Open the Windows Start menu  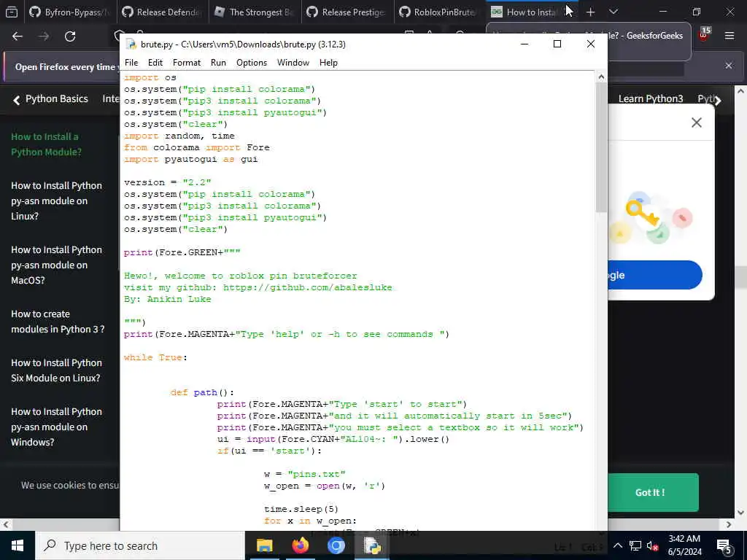coord(18,545)
